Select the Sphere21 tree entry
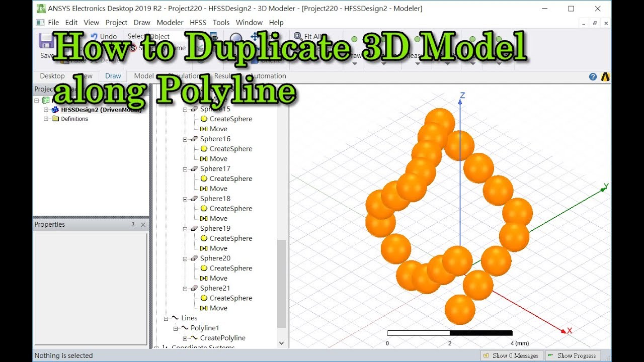The height and width of the screenshot is (362, 644). [215, 289]
